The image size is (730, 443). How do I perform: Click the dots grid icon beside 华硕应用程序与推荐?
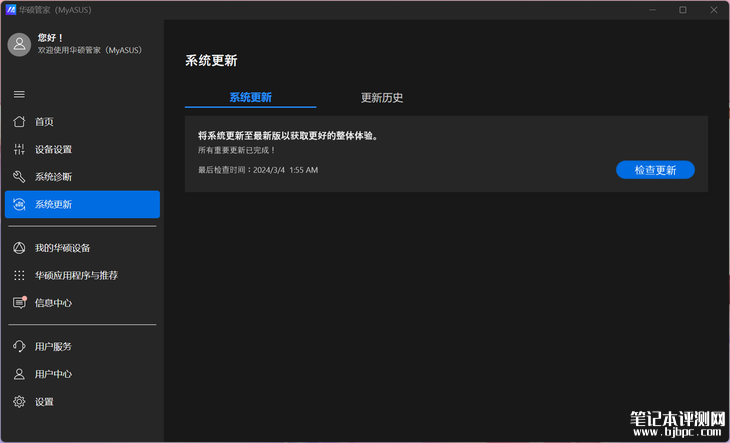(x=19, y=275)
